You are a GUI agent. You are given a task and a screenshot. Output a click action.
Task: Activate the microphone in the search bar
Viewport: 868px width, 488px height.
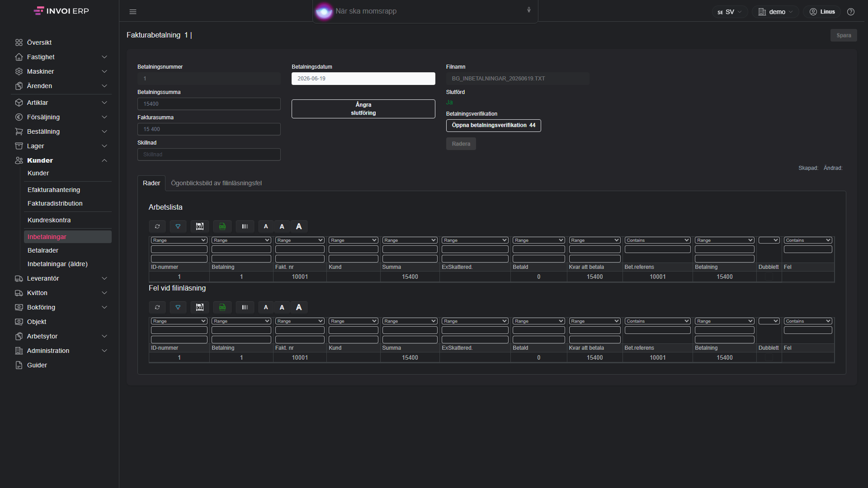[x=529, y=10]
